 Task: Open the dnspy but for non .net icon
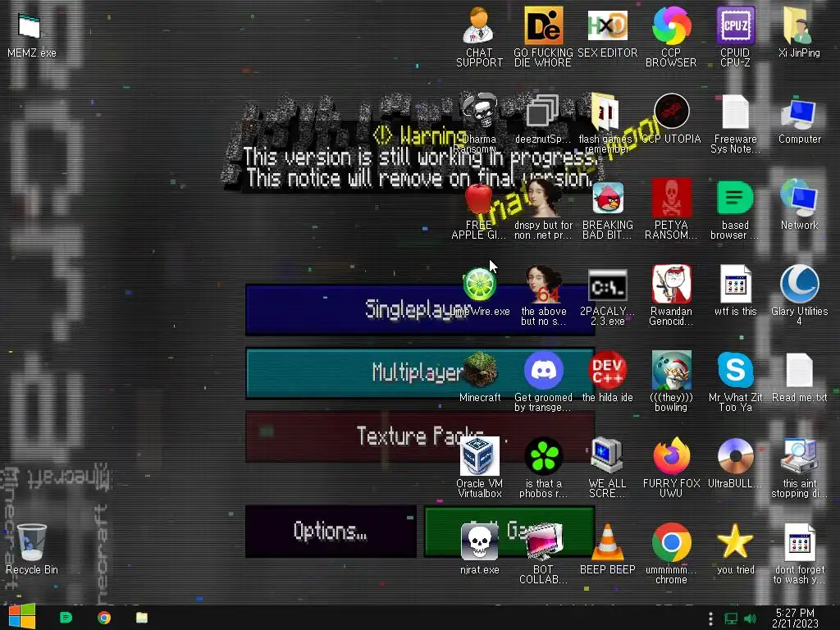(x=543, y=199)
